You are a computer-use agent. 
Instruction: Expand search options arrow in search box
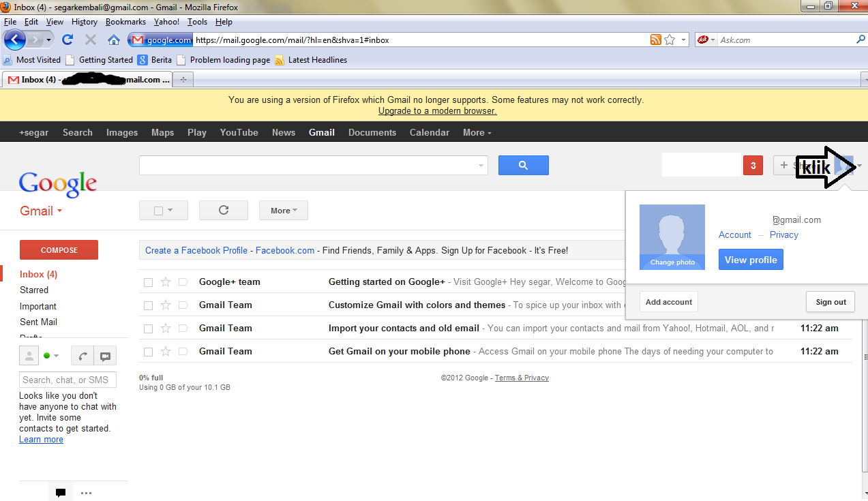(x=481, y=165)
